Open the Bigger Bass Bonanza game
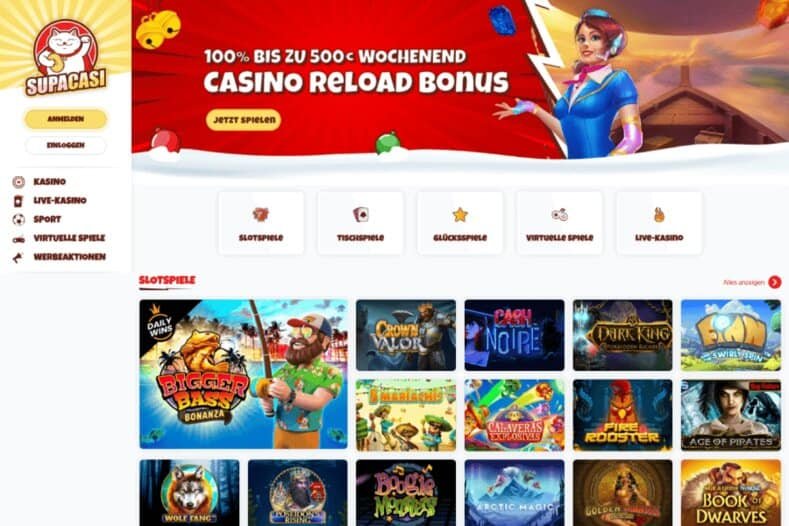This screenshot has height=526, width=789. coord(244,374)
